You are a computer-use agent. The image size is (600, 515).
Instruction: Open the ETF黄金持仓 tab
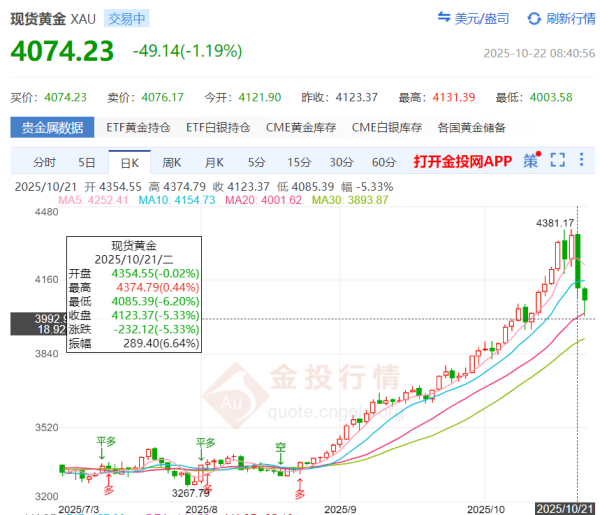point(138,127)
